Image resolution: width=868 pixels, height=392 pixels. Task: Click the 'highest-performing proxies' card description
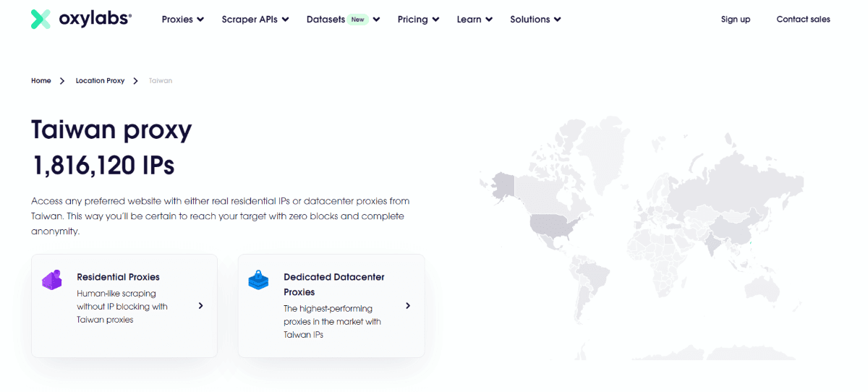332,322
